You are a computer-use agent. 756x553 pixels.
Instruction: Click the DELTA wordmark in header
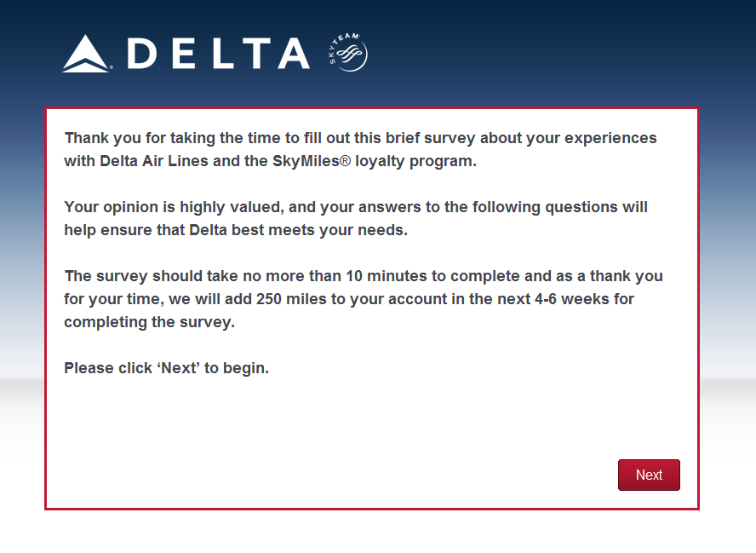pos(219,54)
